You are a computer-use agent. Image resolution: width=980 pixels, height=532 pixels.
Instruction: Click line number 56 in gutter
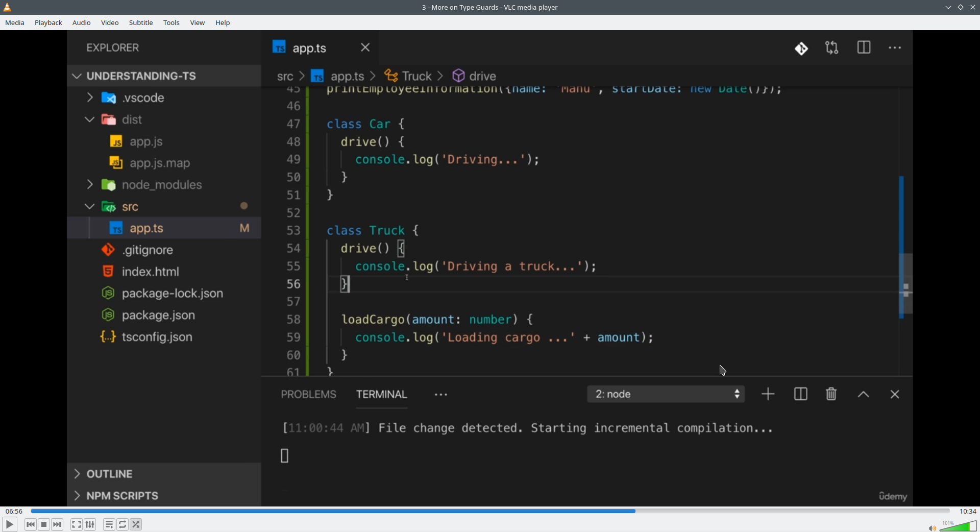coord(293,284)
